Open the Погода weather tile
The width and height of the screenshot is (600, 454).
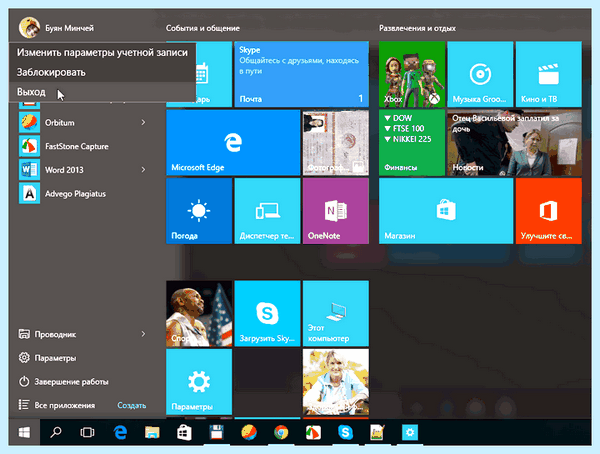pyautogui.click(x=199, y=211)
